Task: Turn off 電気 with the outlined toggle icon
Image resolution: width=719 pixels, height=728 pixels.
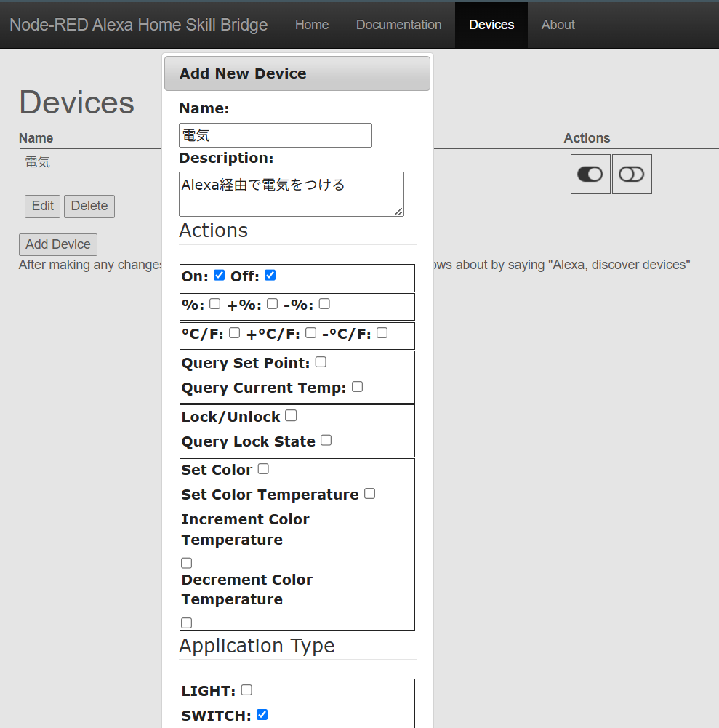Action: (631, 174)
